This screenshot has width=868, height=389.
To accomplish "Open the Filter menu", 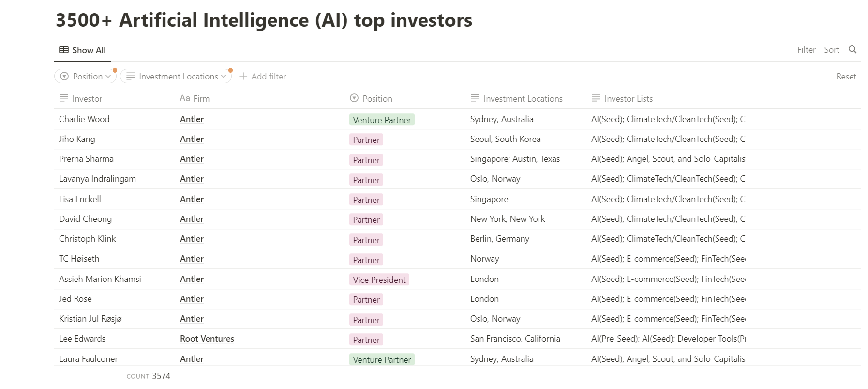I will point(806,49).
